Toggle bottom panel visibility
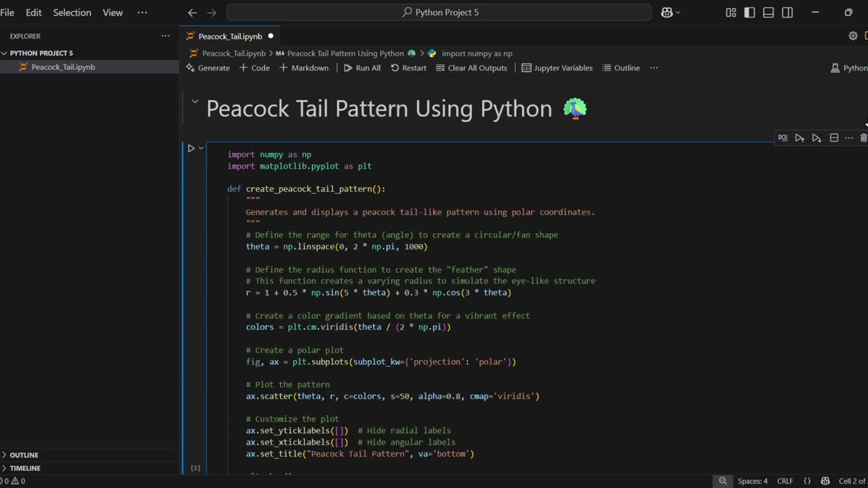This screenshot has height=488, width=868. click(x=768, y=12)
